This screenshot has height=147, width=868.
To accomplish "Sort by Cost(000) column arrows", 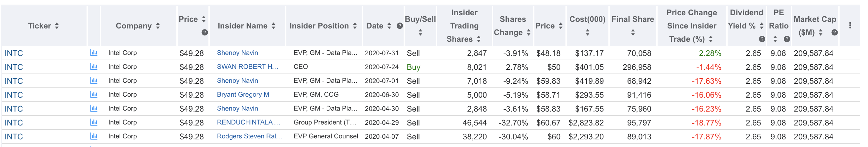I will [x=587, y=32].
